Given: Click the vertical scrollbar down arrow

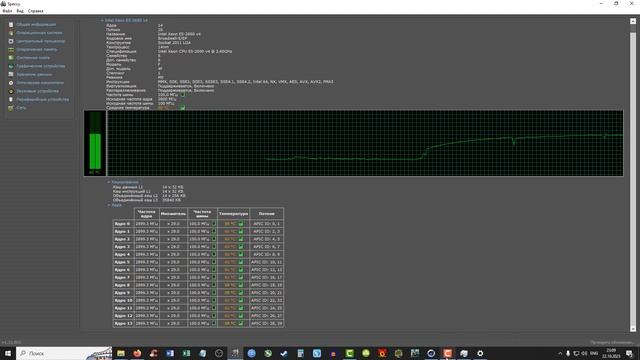Looking at the screenshot, I should tap(633, 329).
